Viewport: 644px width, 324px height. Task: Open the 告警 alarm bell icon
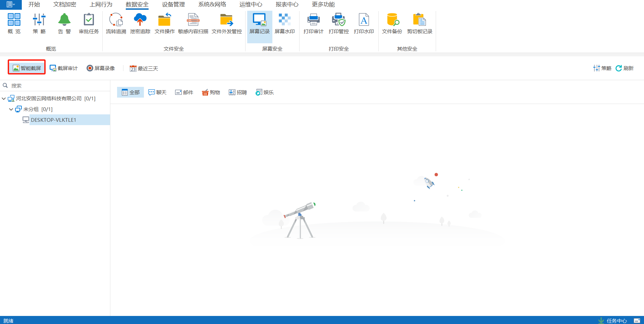64,23
